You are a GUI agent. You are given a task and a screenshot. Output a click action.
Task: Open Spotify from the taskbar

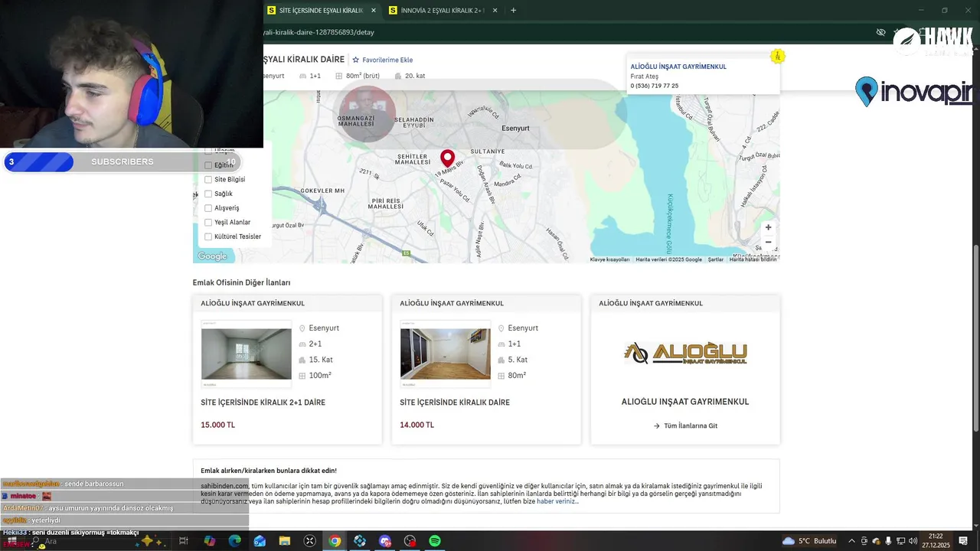click(x=435, y=541)
